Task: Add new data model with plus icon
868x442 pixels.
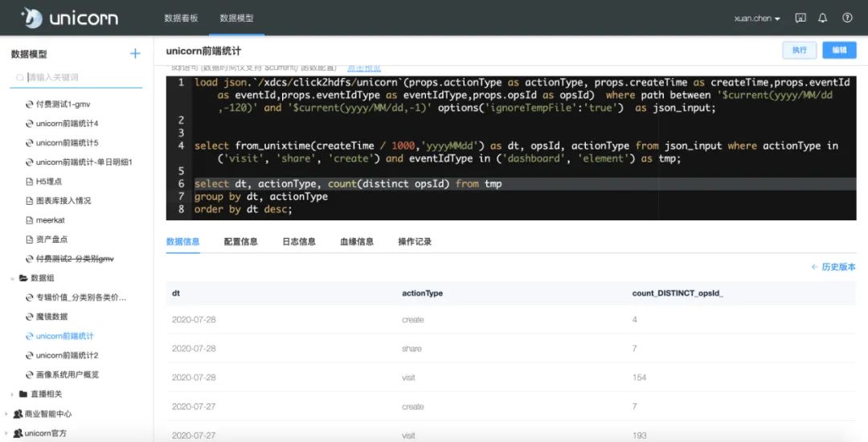Action: (135, 54)
